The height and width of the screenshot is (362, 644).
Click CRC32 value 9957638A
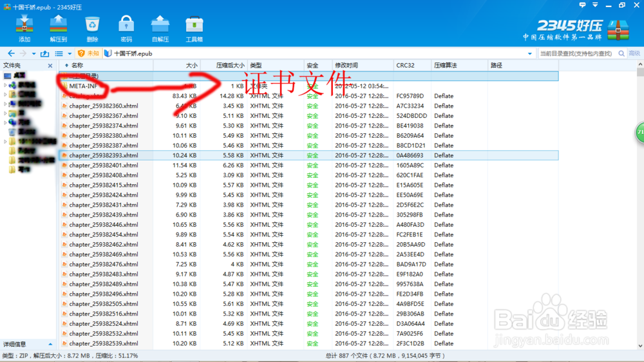click(410, 284)
